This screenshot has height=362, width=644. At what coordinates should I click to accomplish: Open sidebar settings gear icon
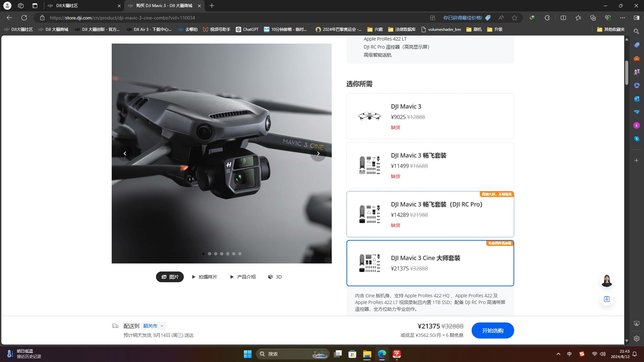637,339
